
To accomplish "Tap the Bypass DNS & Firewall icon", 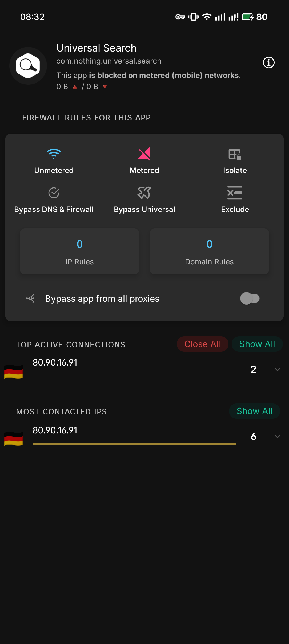I will [x=54, y=193].
